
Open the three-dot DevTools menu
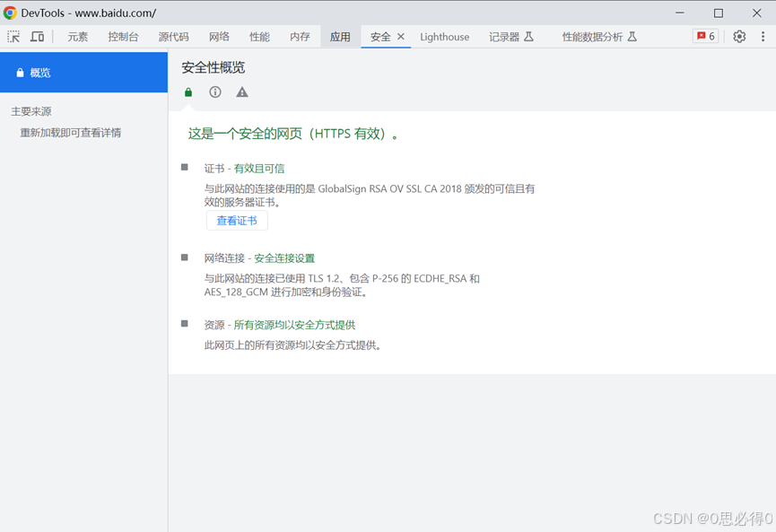[763, 37]
